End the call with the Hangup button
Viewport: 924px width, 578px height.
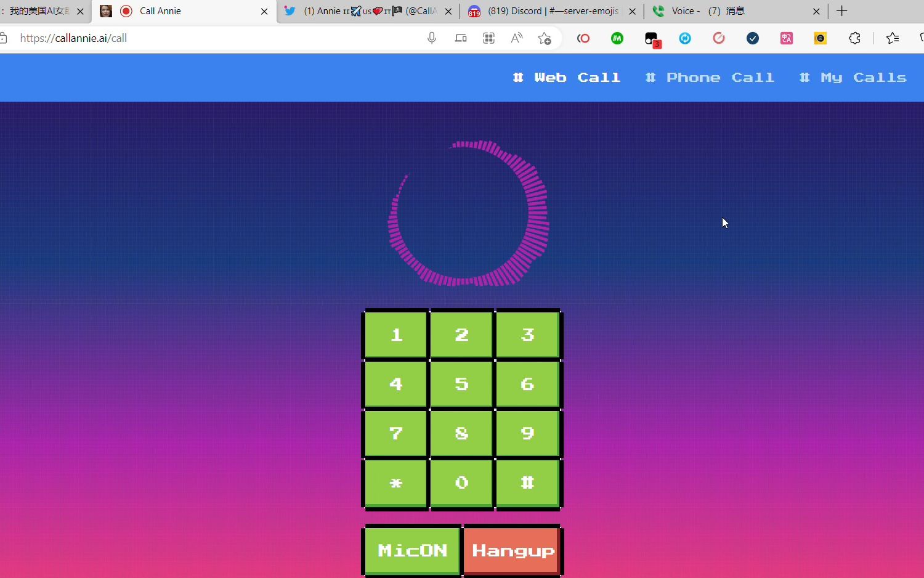point(513,550)
